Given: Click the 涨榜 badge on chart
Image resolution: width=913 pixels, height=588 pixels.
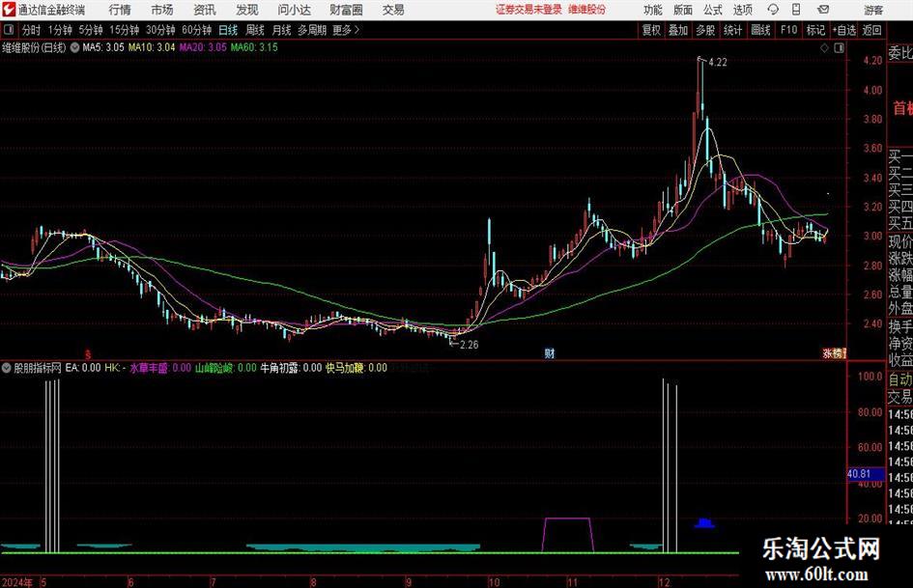Looking at the screenshot, I should point(835,352).
